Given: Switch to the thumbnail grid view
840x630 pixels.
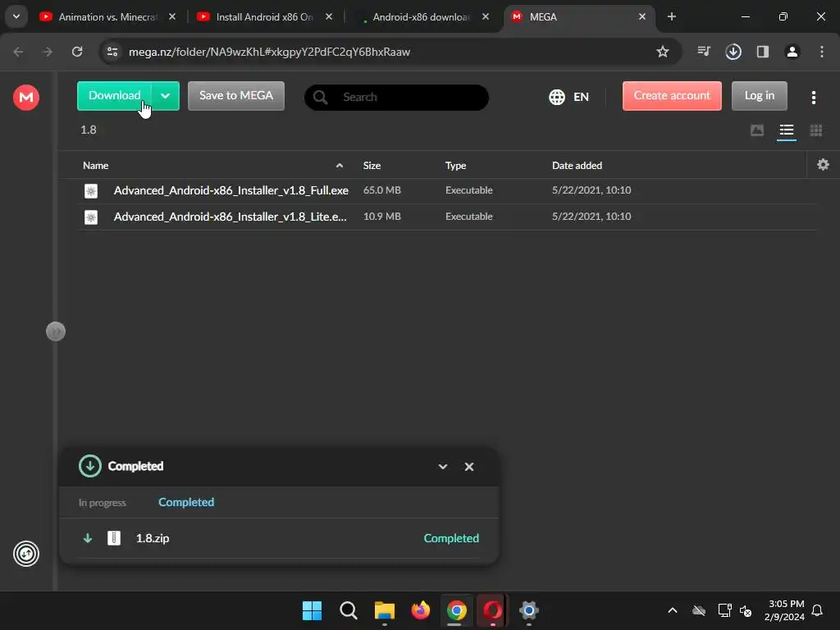Looking at the screenshot, I should point(815,130).
